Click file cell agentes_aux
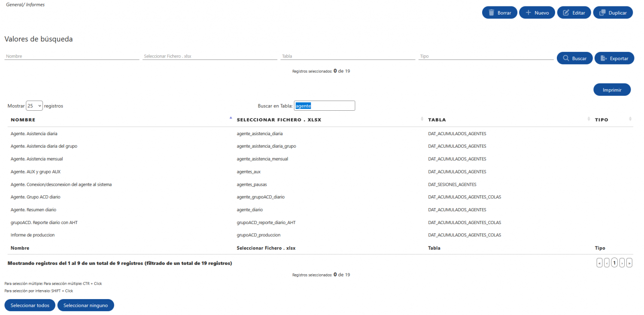The height and width of the screenshot is (315, 644). click(x=249, y=172)
